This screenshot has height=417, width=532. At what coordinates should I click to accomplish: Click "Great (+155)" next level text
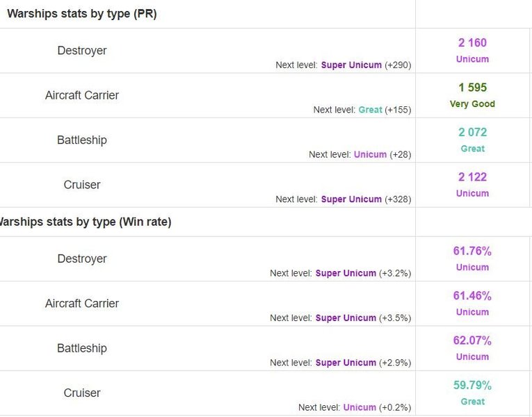pos(385,110)
